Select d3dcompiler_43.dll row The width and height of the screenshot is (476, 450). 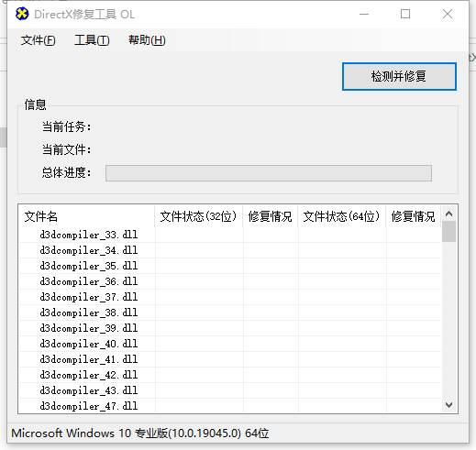tap(230, 390)
